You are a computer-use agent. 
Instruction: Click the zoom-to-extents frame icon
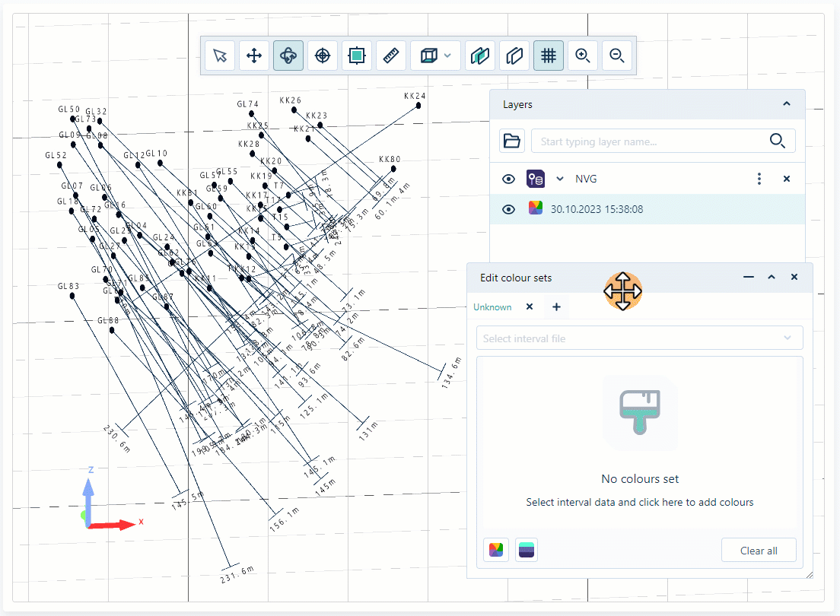(x=357, y=56)
